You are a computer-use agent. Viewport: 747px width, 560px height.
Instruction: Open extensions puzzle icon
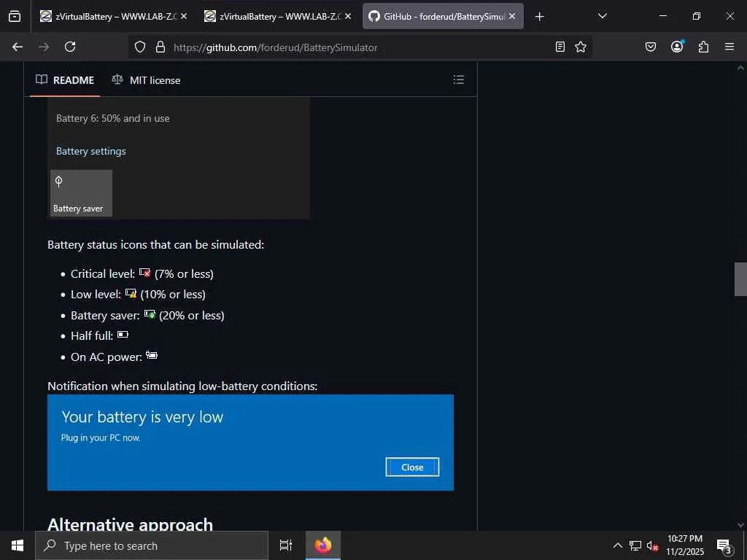point(703,47)
